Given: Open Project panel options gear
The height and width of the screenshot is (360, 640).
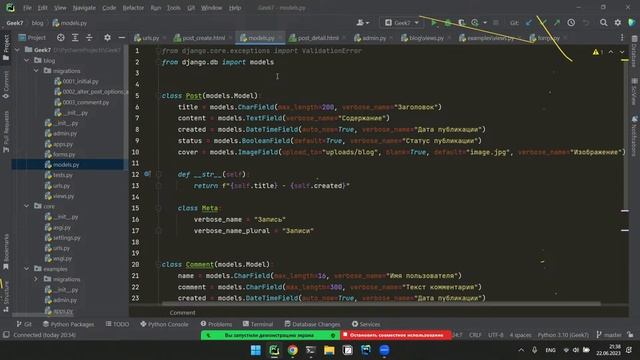Looking at the screenshot, I should point(107,38).
